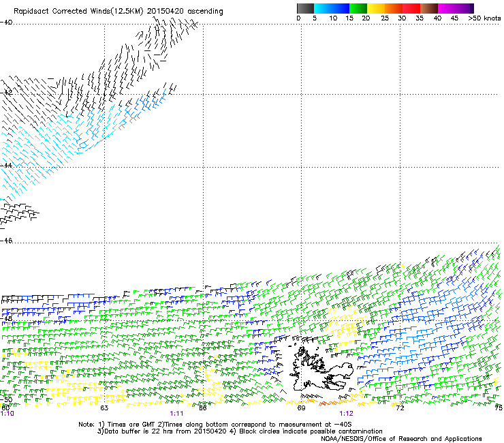Click the '-50' latitude axis label
This screenshot has width=504, height=443.
point(6,400)
